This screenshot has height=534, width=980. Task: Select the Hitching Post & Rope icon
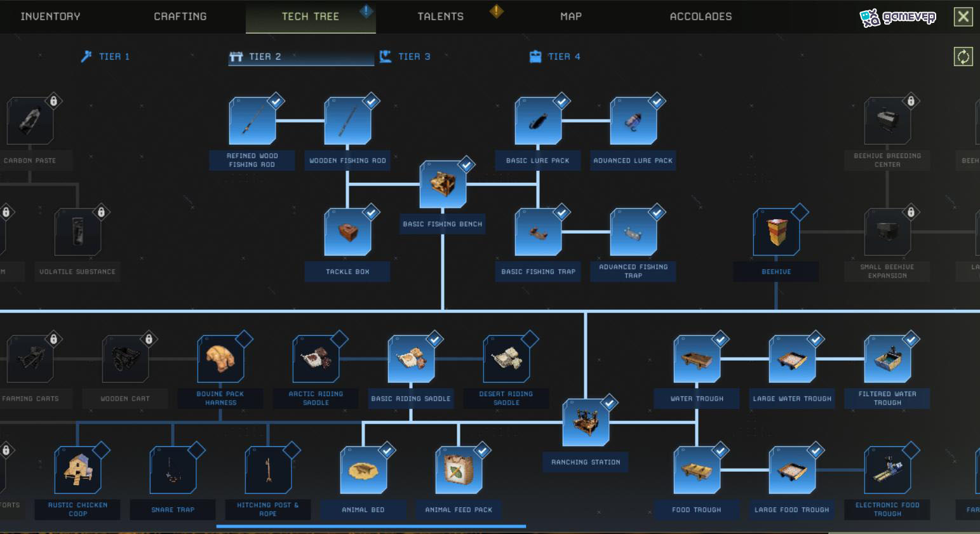tap(268, 470)
